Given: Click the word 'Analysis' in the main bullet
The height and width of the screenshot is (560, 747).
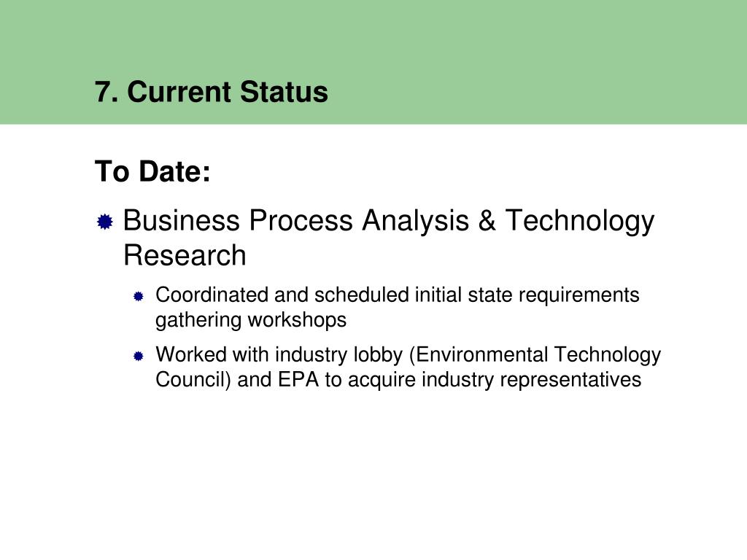Looking at the screenshot, I should 415,222.
